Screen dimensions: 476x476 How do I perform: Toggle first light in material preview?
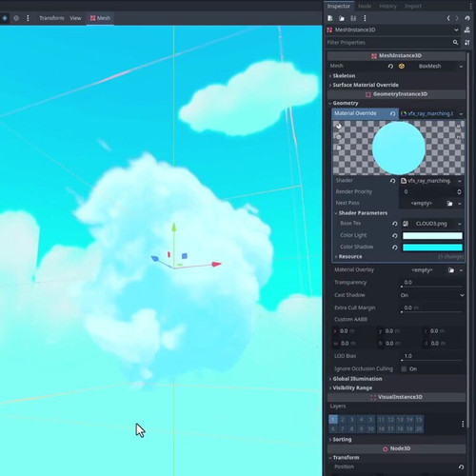(458, 127)
